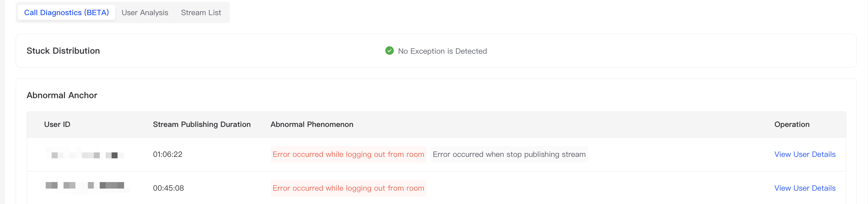Click the Abnormal Anchor section title
The width and height of the screenshot is (868, 204).
coord(62,95)
